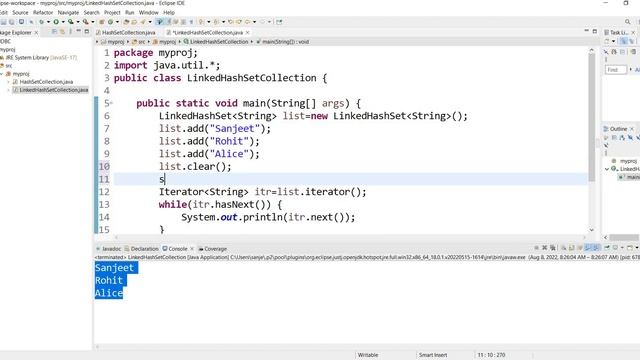Click the New Java Package icon

tap(102, 22)
